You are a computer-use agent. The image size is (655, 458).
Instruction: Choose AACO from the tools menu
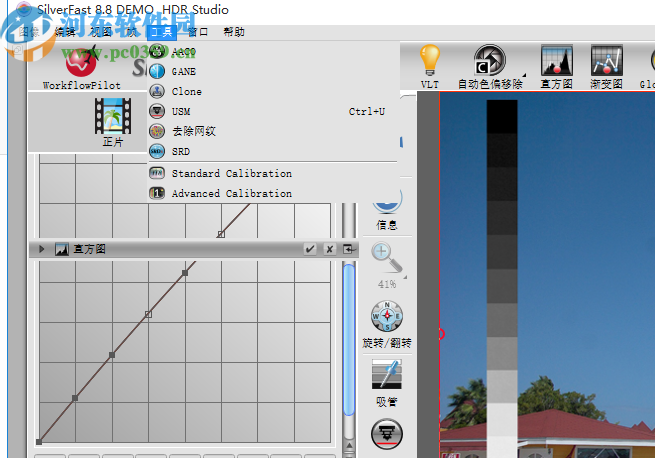(x=273, y=52)
